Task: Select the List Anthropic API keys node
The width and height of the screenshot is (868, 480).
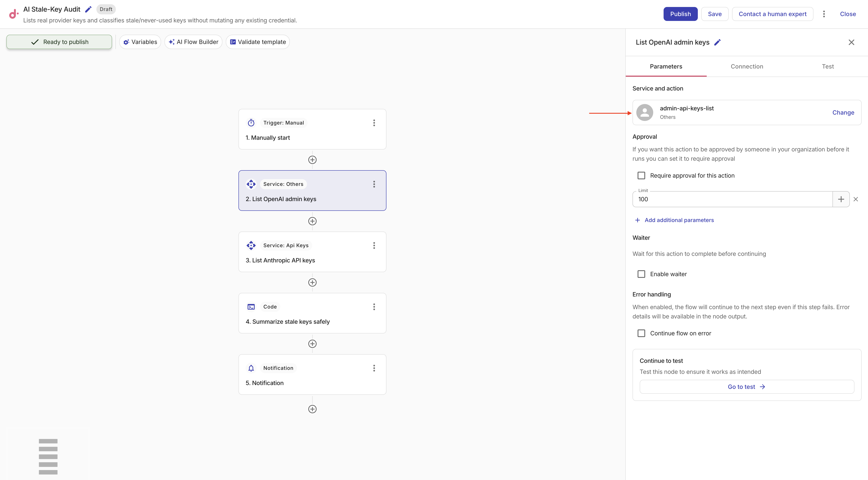Action: 312,252
